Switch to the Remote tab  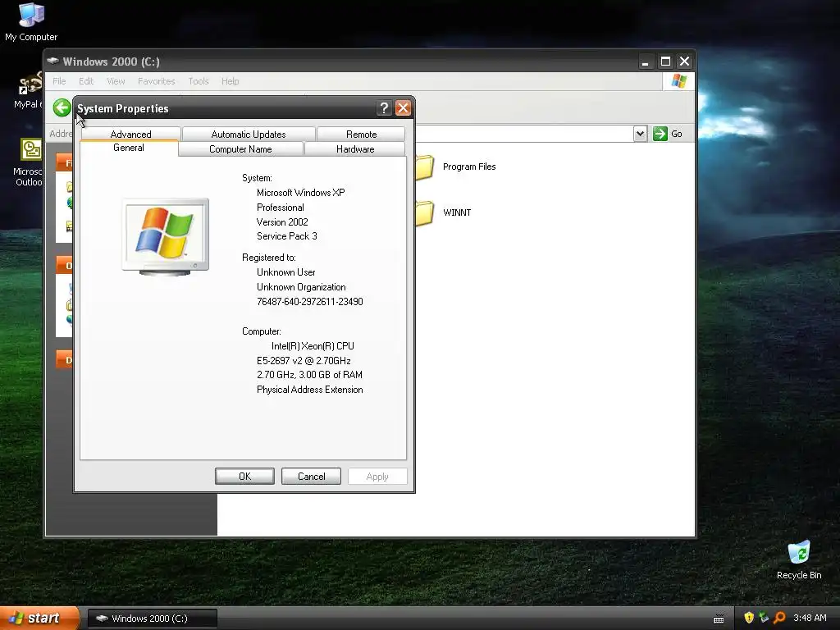(x=361, y=134)
